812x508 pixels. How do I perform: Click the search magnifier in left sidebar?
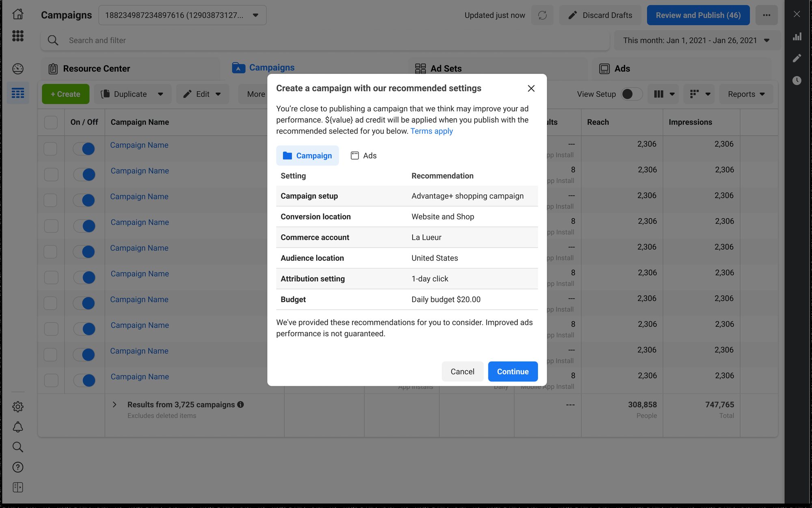(18, 447)
